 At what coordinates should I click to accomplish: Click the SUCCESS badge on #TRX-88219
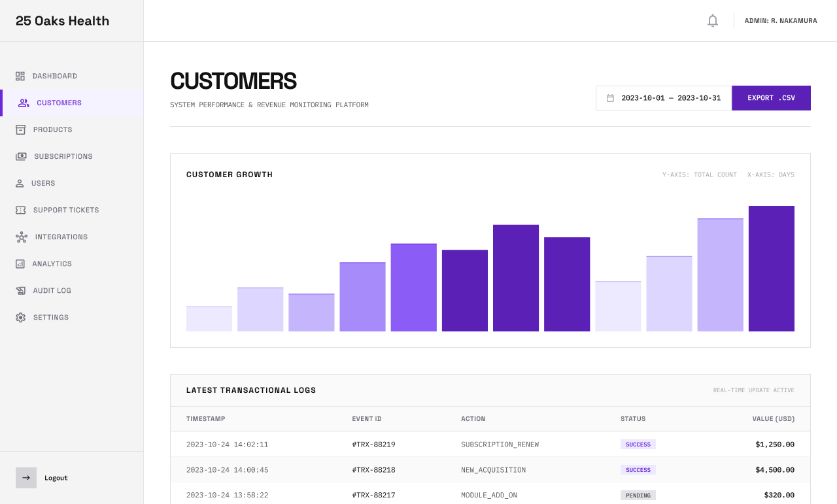(x=638, y=444)
